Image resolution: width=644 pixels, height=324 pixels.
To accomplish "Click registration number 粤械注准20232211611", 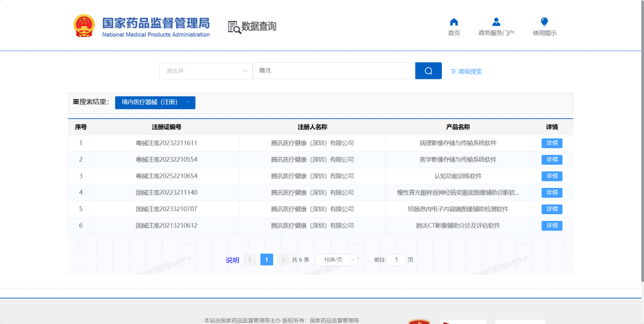I will [166, 143].
